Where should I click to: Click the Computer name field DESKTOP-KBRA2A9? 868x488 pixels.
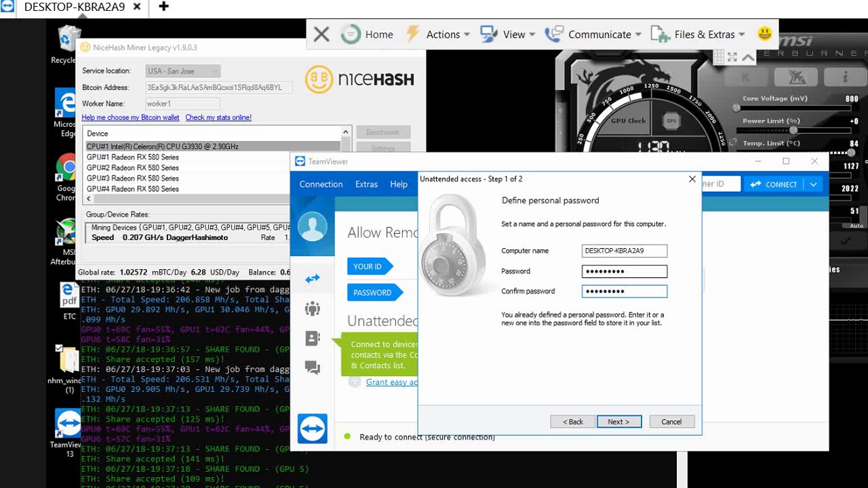[625, 251]
